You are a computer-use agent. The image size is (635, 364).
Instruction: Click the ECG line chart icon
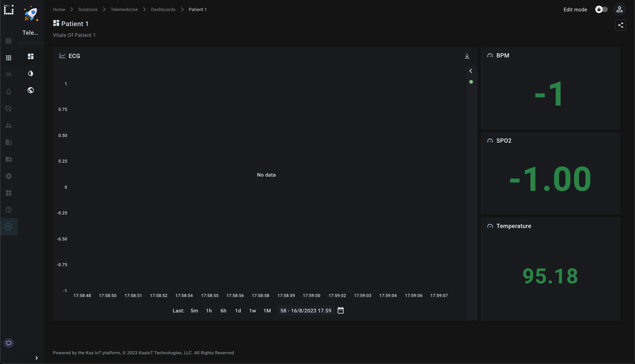pos(62,56)
